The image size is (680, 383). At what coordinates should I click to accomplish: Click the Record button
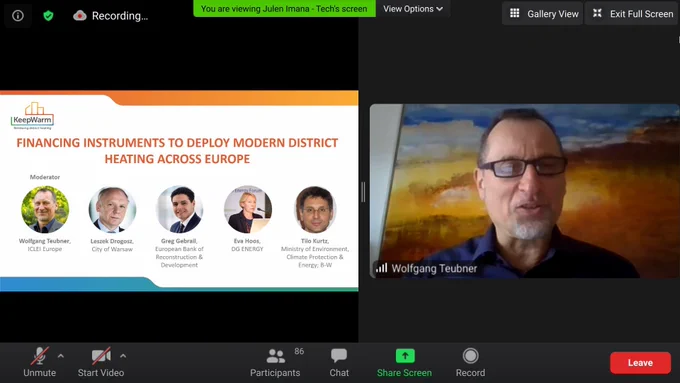(x=470, y=363)
